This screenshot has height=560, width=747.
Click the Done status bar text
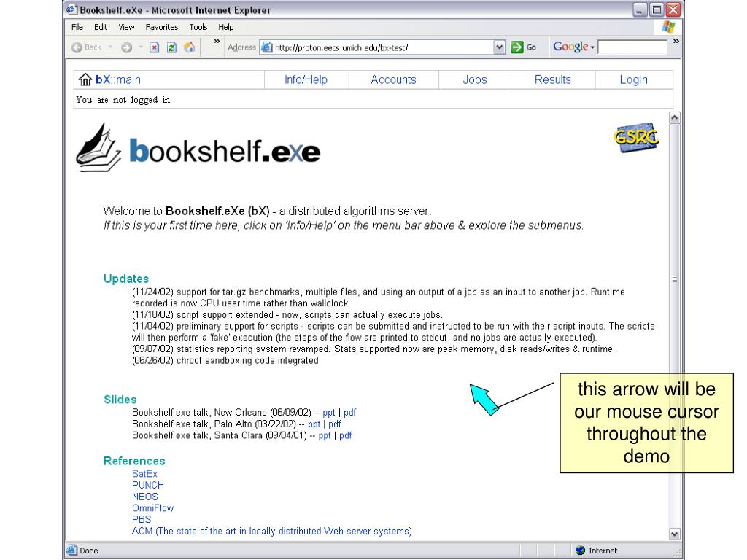pyautogui.click(x=88, y=551)
